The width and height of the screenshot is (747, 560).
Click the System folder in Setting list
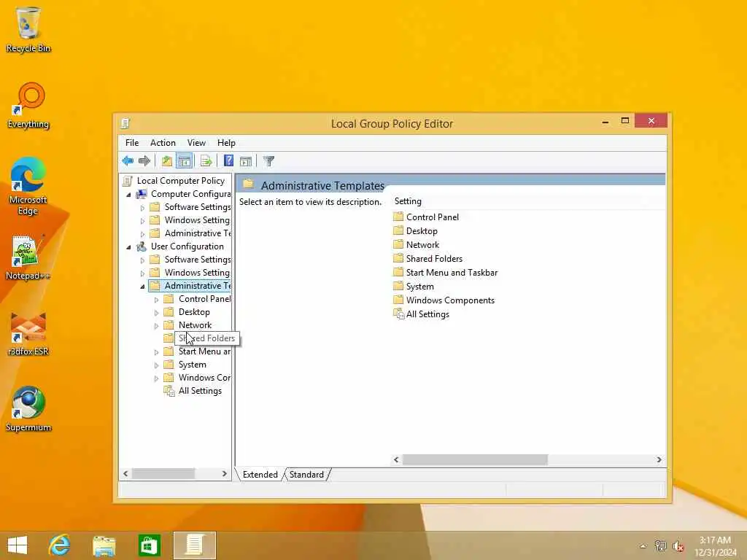(x=419, y=286)
